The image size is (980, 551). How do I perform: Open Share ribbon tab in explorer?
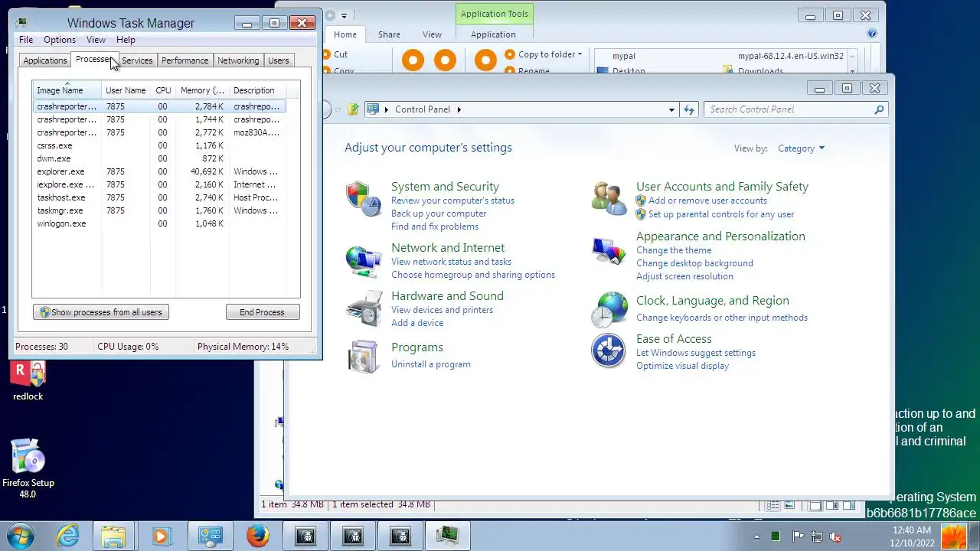pyautogui.click(x=389, y=34)
